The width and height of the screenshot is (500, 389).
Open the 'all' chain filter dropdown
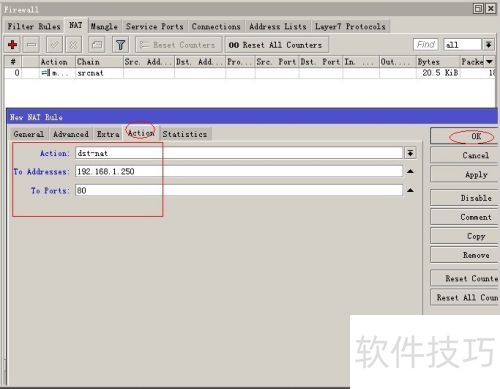(x=488, y=45)
